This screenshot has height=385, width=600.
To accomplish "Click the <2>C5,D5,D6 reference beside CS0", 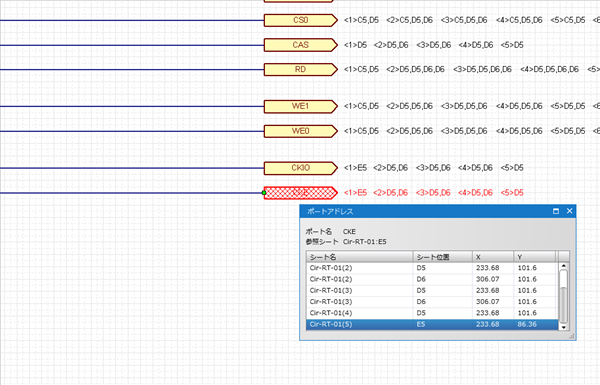I will 409,20.
